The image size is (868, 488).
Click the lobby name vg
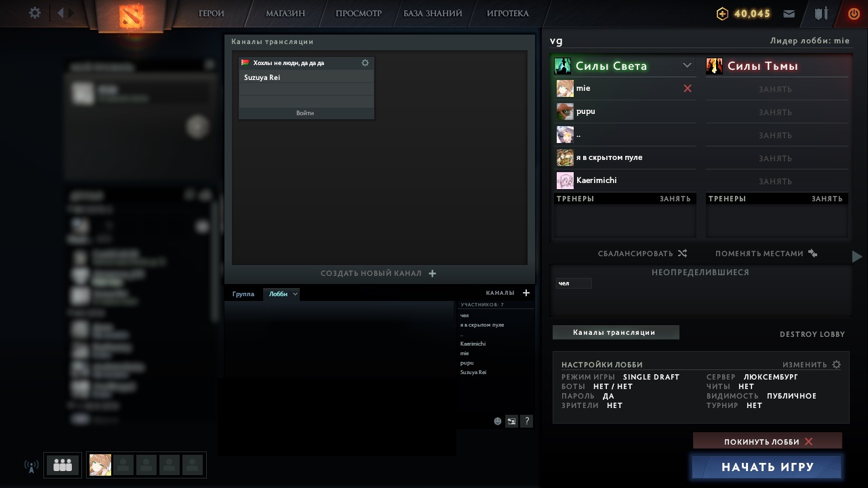(556, 41)
